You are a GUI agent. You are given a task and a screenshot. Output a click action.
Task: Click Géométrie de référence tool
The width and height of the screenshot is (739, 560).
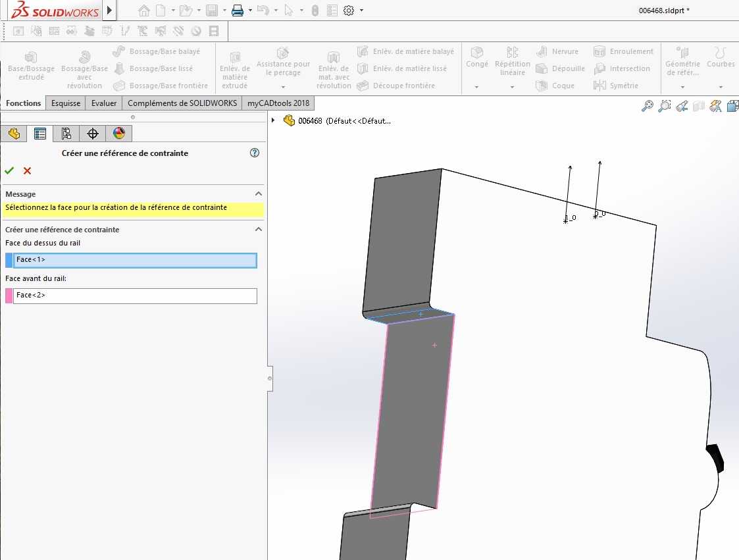tap(682, 61)
